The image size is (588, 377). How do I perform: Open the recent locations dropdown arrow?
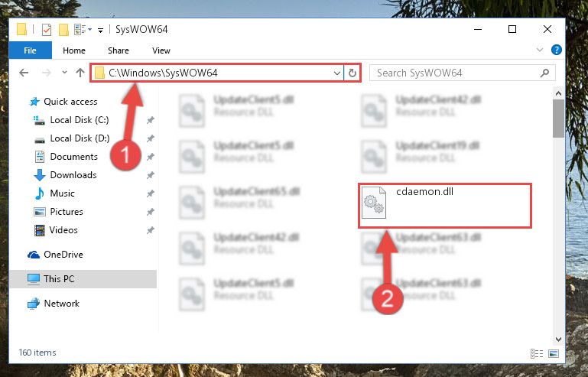coord(64,73)
